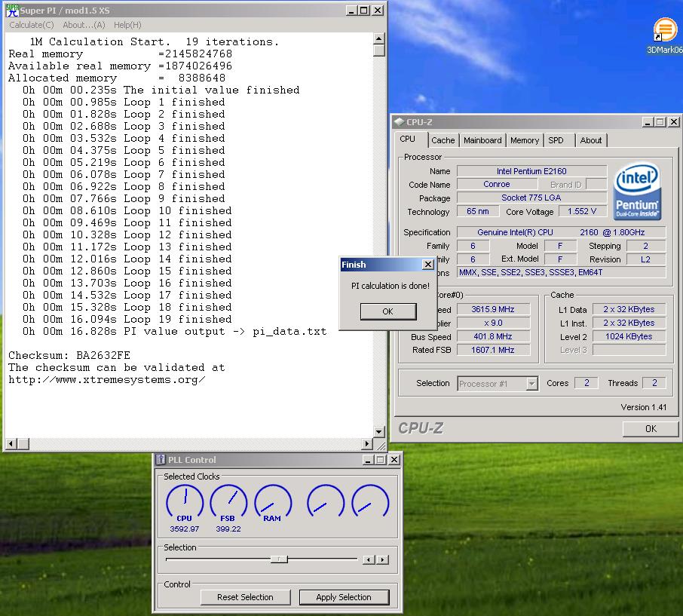Click the Bus Speed value 401.8 MHz
This screenshot has width=683, height=616.
493,336
